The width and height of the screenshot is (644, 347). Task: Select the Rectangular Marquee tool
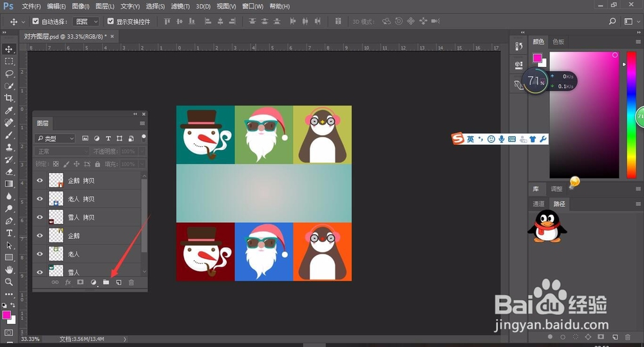[8, 61]
